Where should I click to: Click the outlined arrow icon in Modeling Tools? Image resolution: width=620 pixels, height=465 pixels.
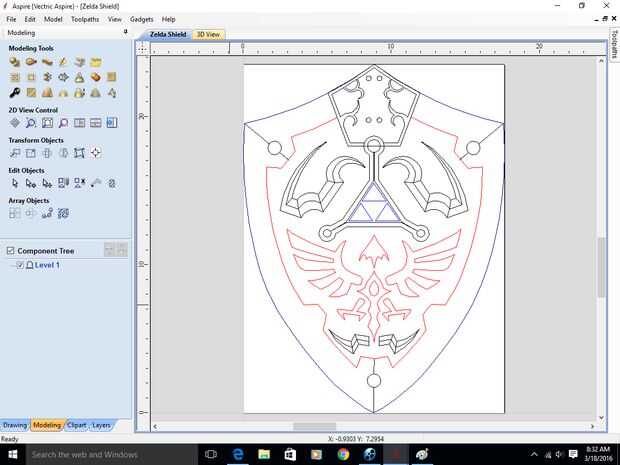coord(63,78)
